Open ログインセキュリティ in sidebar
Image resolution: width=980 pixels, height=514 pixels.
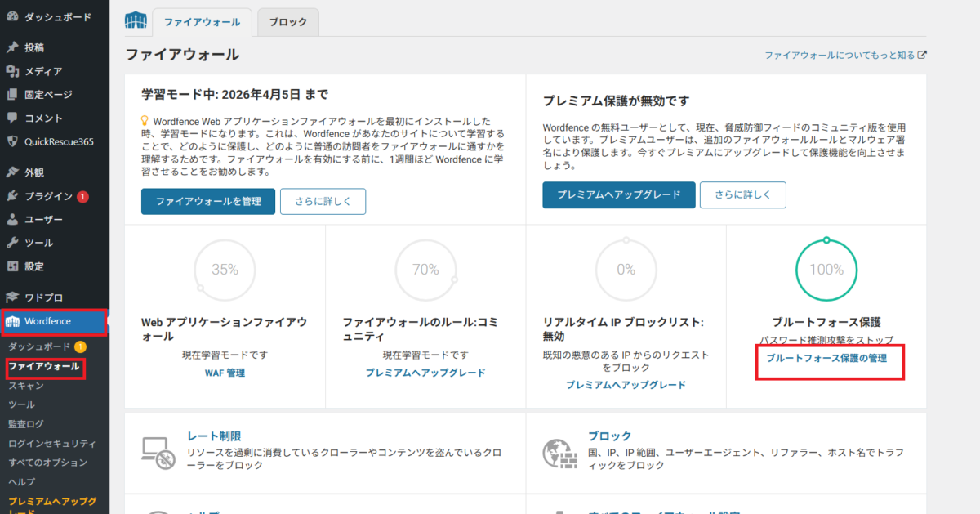(51, 444)
